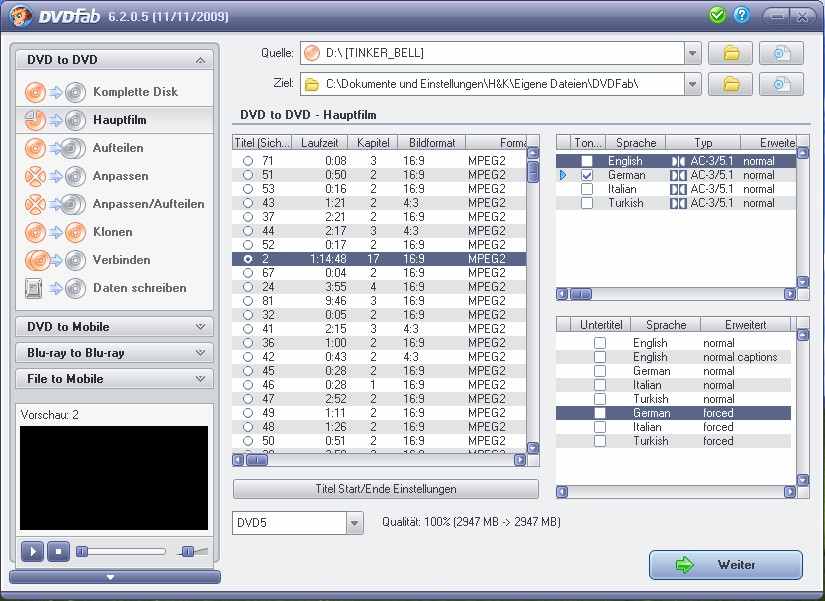Click the disc image icon beside Ziel field
The image size is (825, 601).
tap(781, 83)
